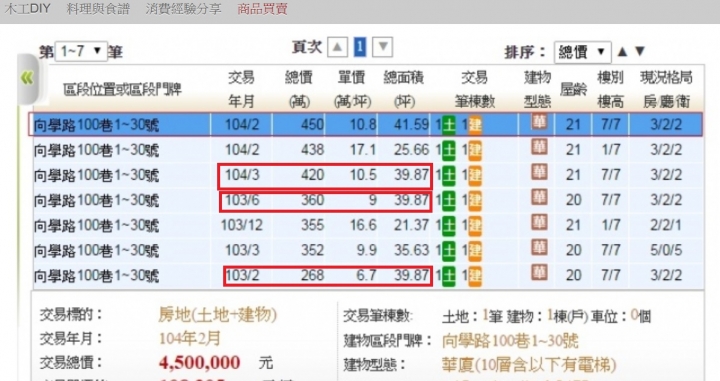Click the green land icon in the 438 row
The image size is (720, 381).
[x=449, y=150]
